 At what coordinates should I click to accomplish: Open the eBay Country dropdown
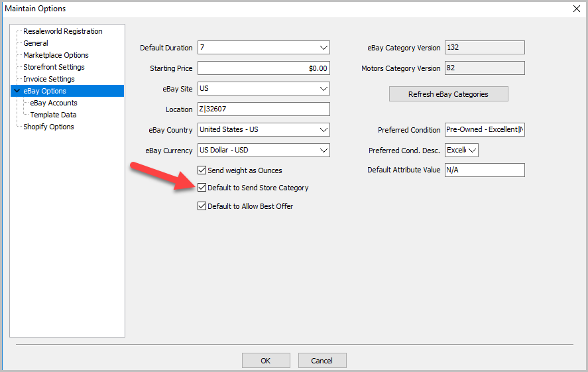click(264, 130)
